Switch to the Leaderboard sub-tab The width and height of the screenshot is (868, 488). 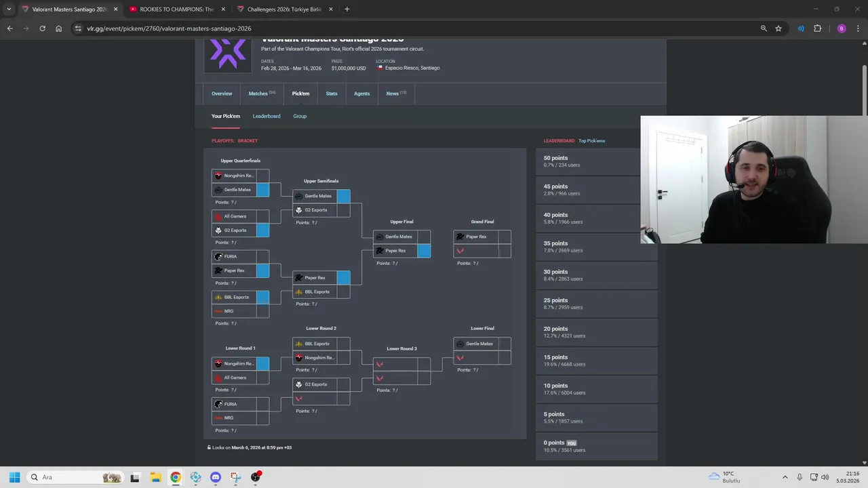tap(267, 116)
